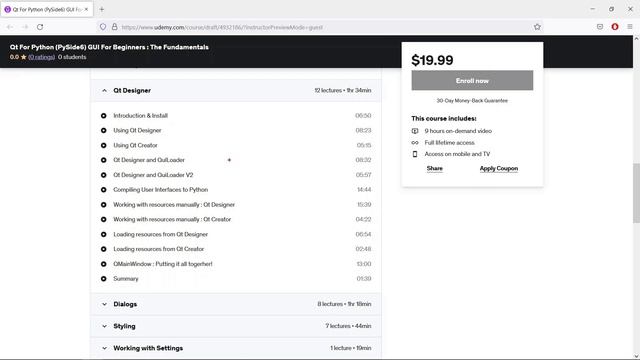Click play icon for Using Qt Designer
This screenshot has height=360, width=640.
pos(104,131)
